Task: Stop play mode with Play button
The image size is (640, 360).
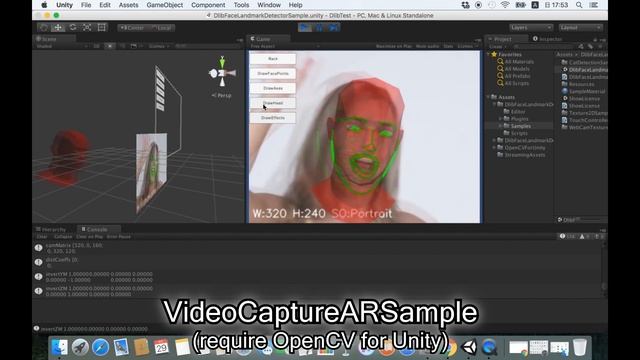Action: point(304,27)
